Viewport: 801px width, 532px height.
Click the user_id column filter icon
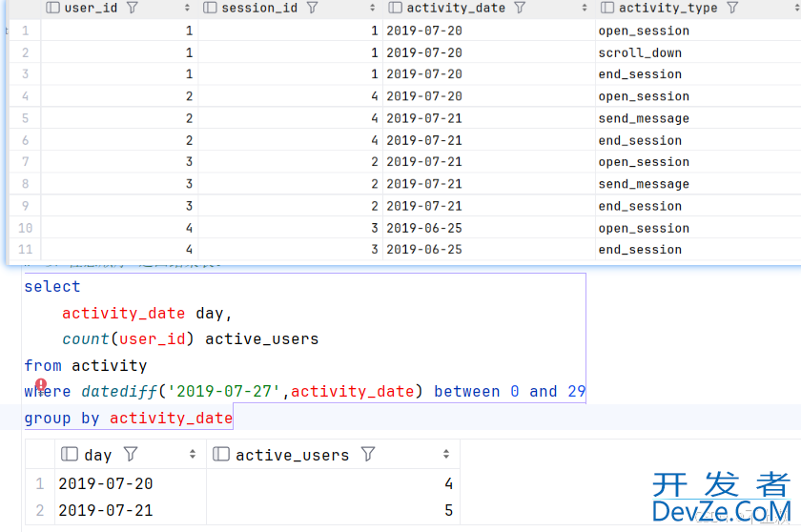[x=133, y=8]
